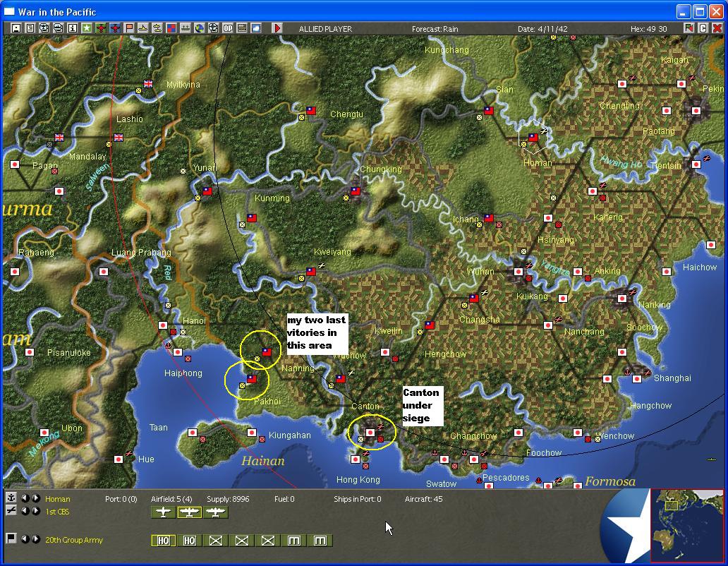Click the floppy disk save game icon
The width and height of the screenshot is (728, 566).
(x=16, y=28)
